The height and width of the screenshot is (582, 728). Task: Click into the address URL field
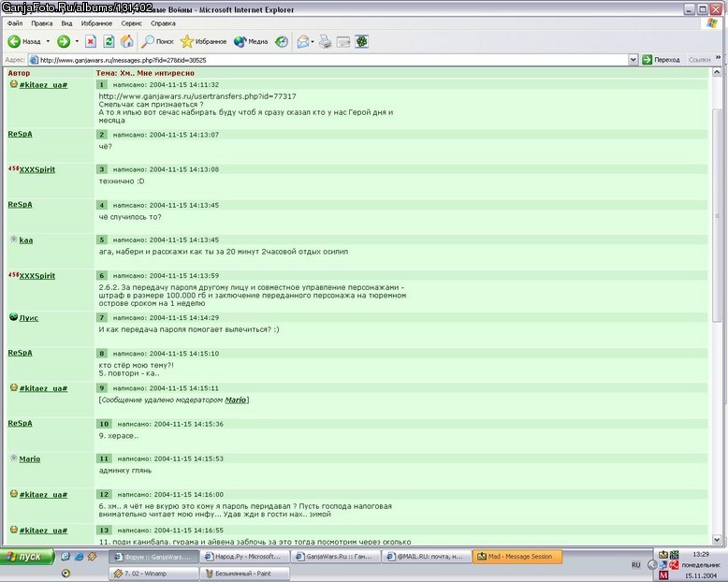[328, 60]
